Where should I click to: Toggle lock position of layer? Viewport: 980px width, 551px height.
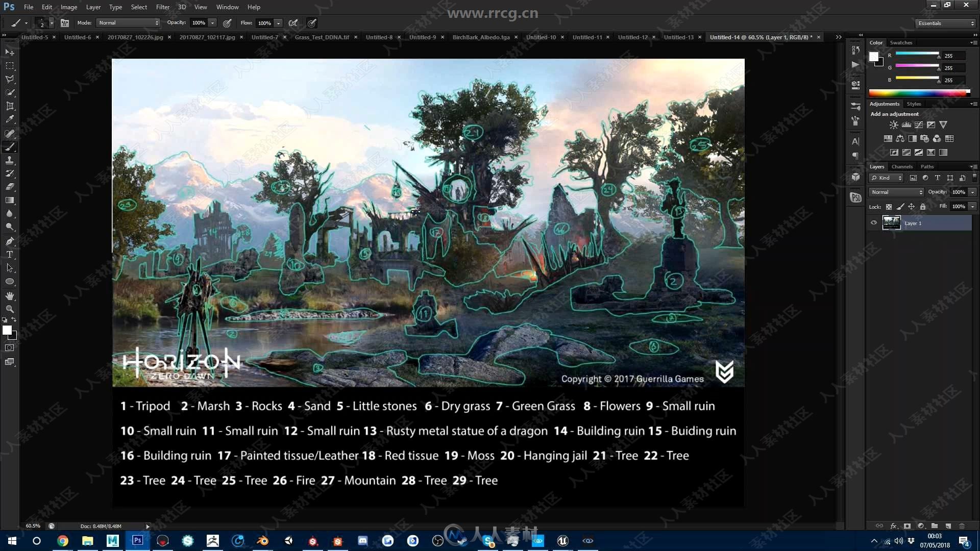pos(912,207)
